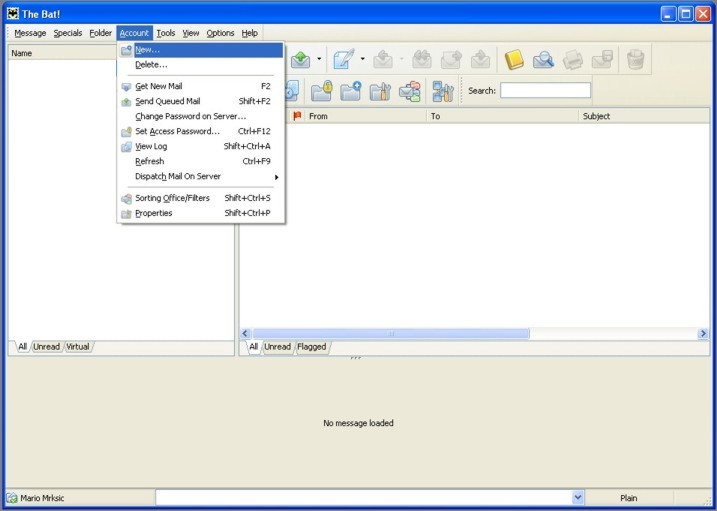Click the greyed trash delete icon
The image size is (717, 511).
click(635, 59)
